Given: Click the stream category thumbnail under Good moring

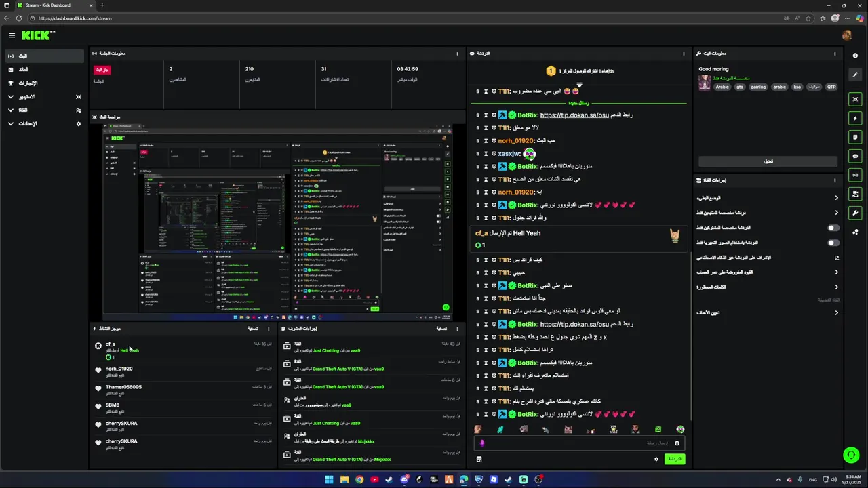Looking at the screenshot, I should point(705,82).
